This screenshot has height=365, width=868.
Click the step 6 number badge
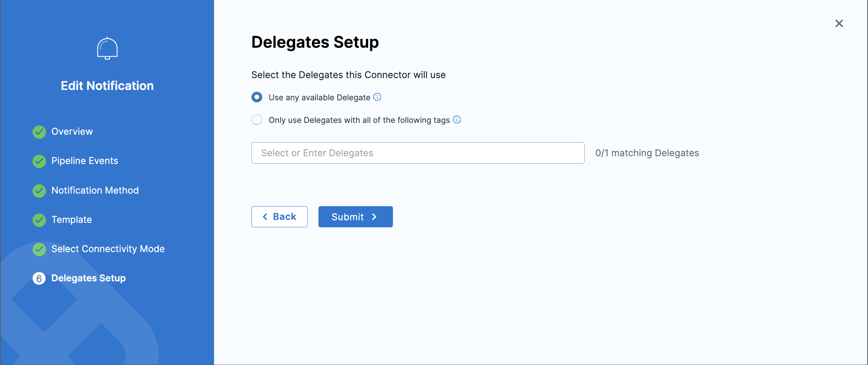39,278
